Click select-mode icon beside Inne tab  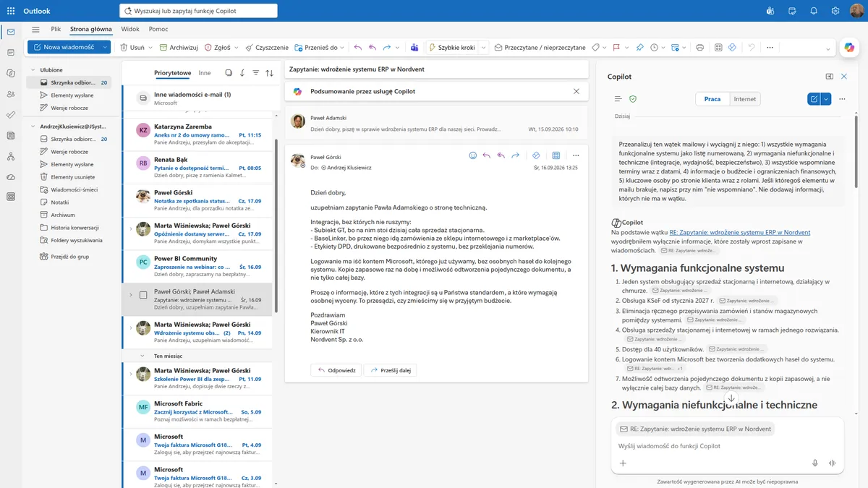229,73
